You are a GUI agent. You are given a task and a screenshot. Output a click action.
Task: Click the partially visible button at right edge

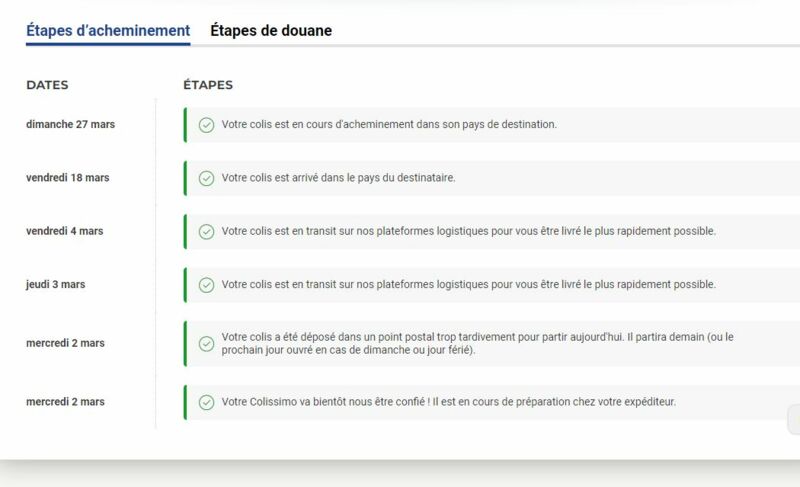tap(794, 419)
